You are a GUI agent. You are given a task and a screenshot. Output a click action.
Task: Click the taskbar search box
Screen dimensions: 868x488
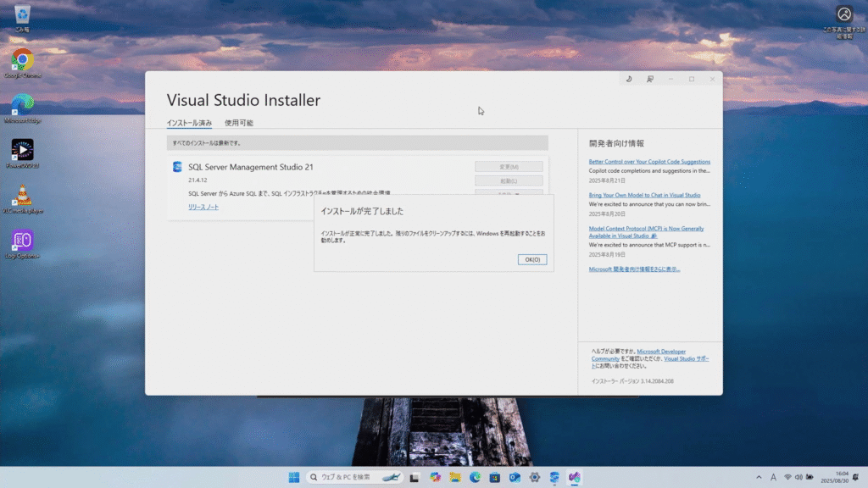click(354, 477)
